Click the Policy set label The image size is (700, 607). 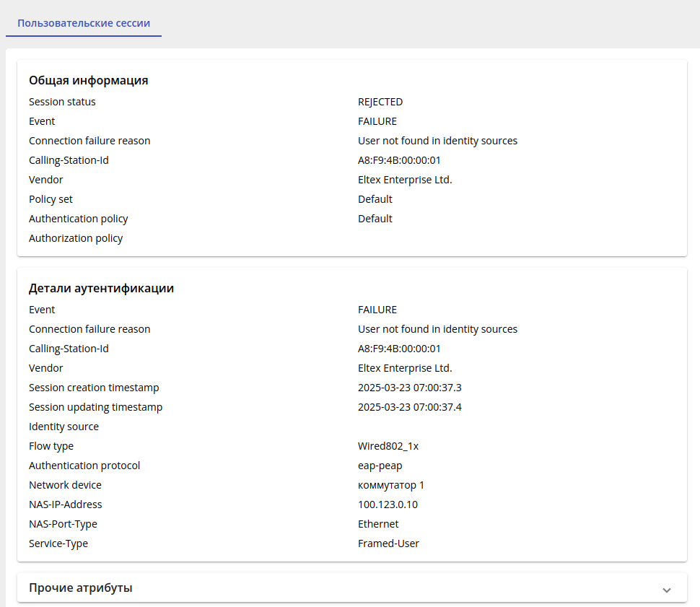(51, 199)
